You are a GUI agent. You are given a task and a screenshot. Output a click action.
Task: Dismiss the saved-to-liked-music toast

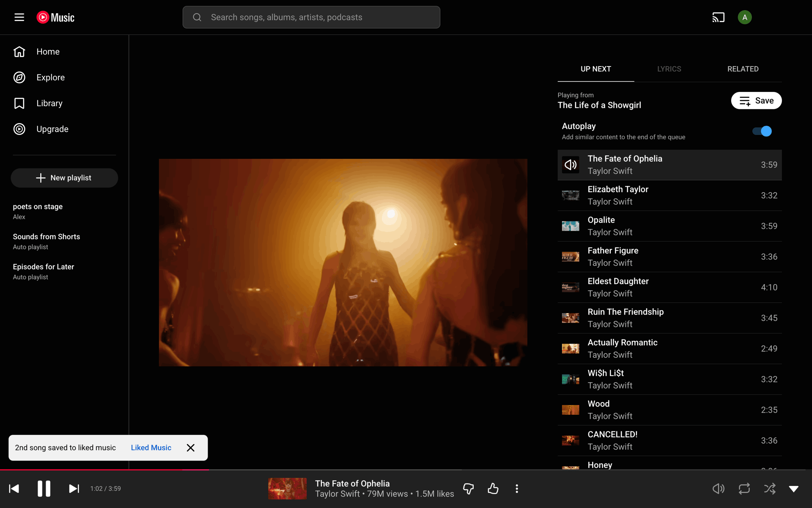[191, 448]
